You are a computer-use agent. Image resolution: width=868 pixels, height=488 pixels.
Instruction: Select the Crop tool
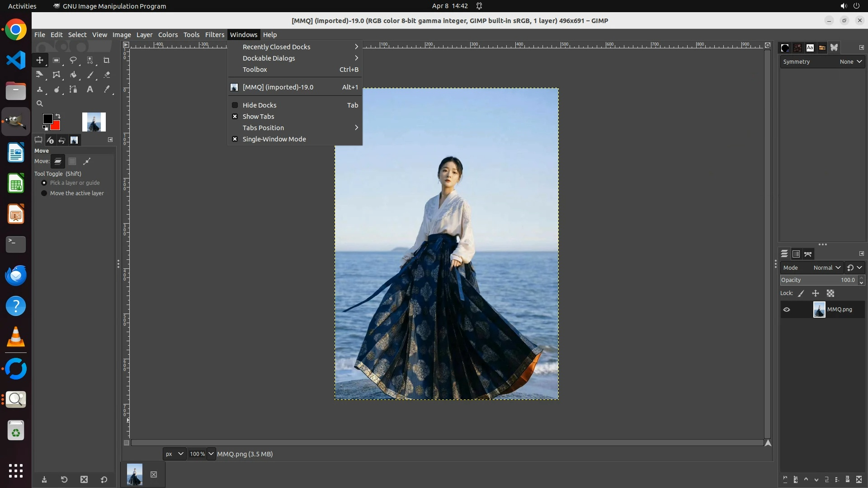click(107, 60)
